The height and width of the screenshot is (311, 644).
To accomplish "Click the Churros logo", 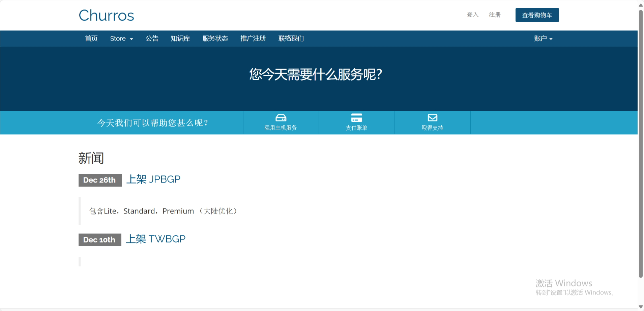I will click(106, 15).
